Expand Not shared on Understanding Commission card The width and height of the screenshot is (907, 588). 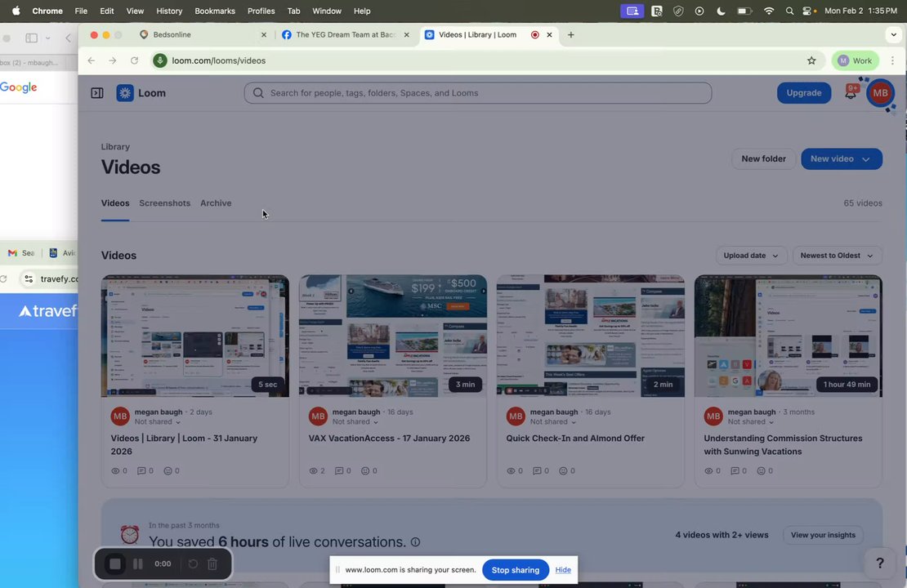(x=751, y=422)
